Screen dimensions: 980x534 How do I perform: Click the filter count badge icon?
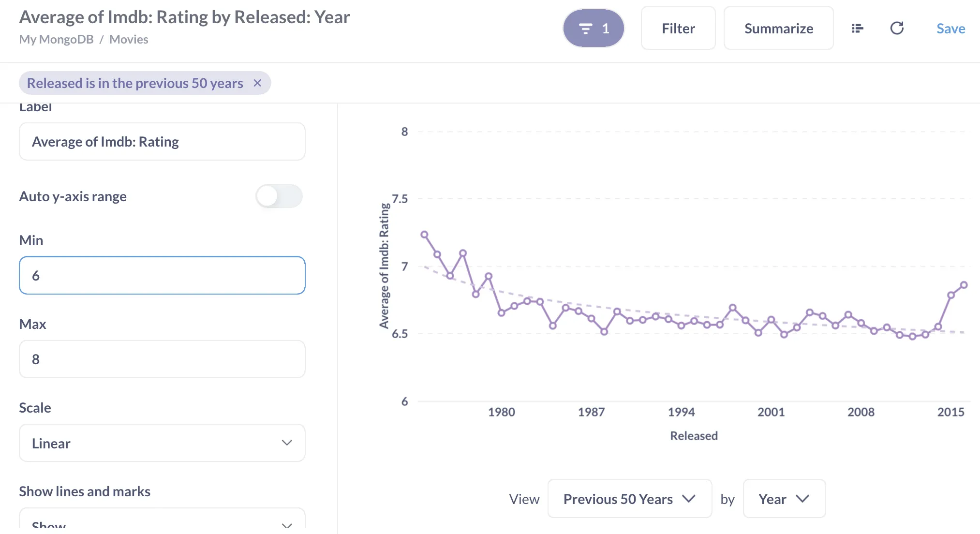(x=594, y=29)
